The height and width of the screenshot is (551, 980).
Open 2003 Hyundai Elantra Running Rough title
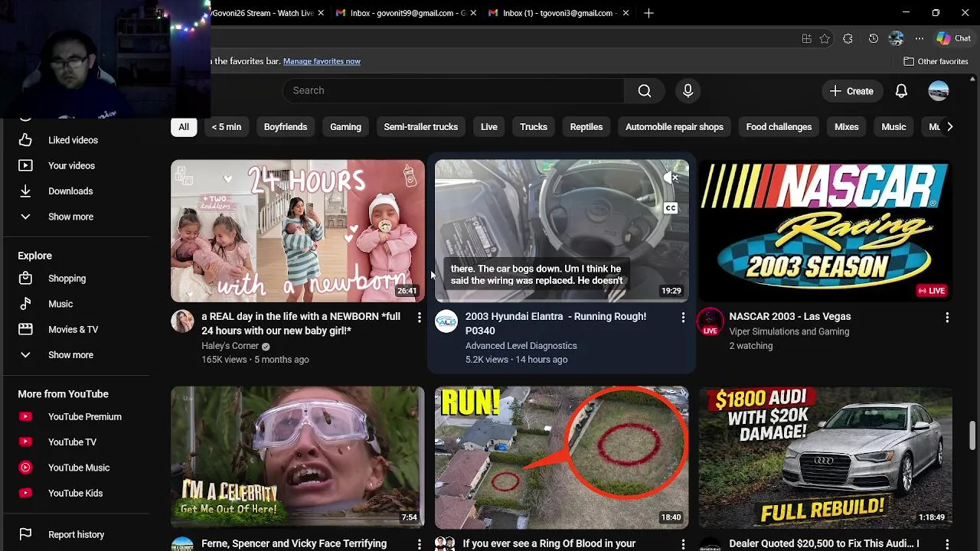556,323
